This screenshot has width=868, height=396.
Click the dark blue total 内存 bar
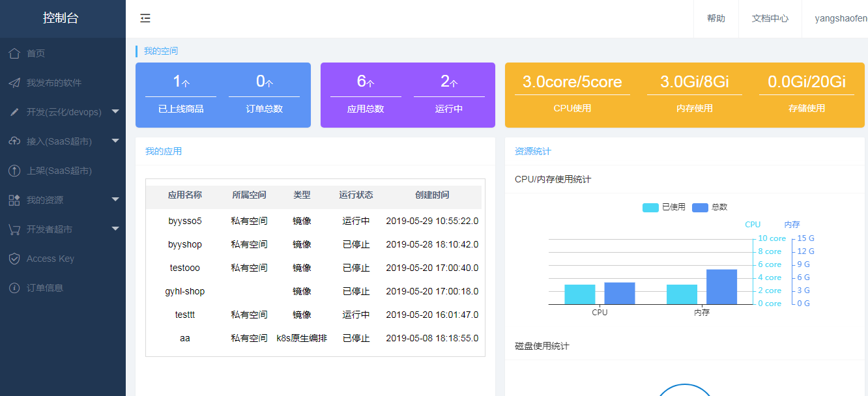(x=721, y=287)
